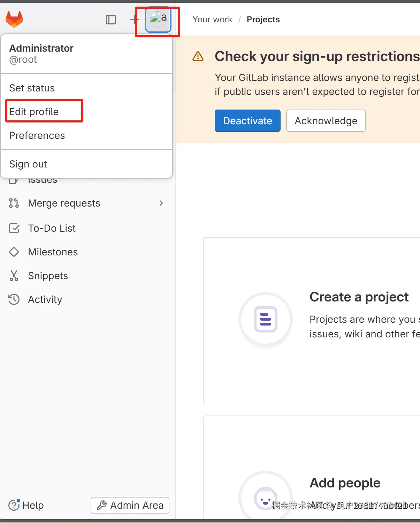420x523 pixels.
Task: Toggle the sidebar collapse icon
Action: coord(111,20)
